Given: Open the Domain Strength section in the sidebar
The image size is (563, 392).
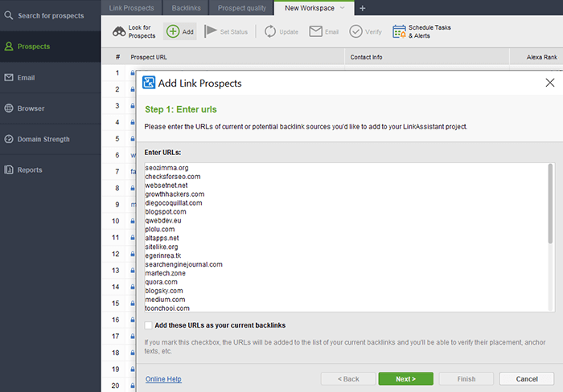Looking at the screenshot, I should point(50,139).
